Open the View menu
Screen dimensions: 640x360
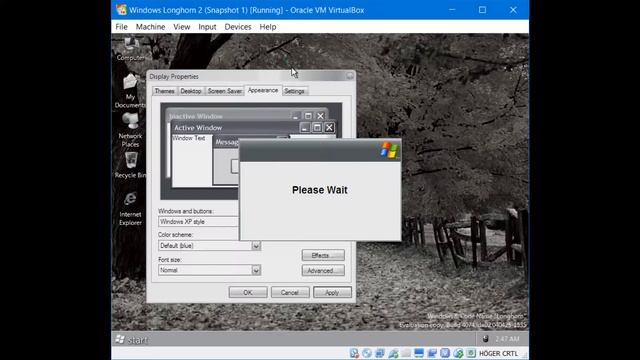(182, 27)
